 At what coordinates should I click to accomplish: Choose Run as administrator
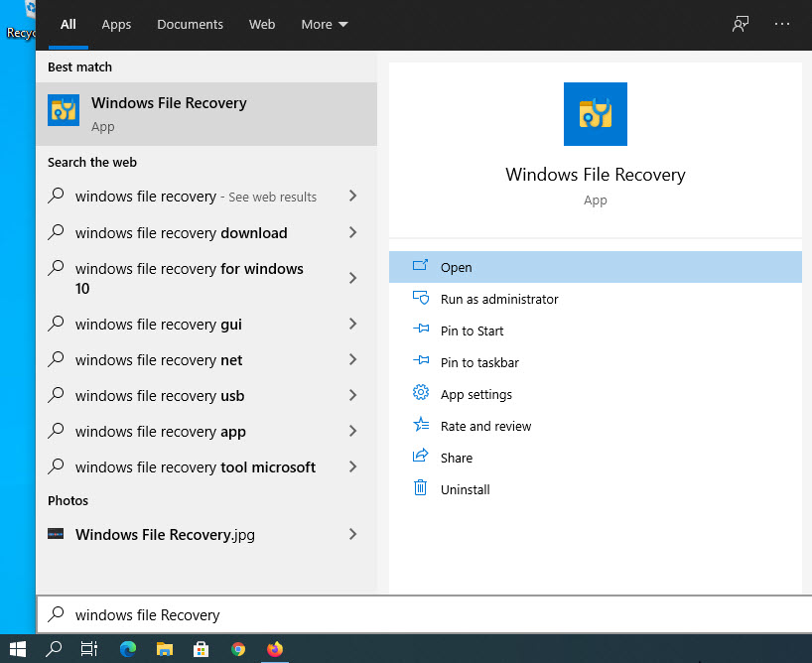click(x=595, y=299)
